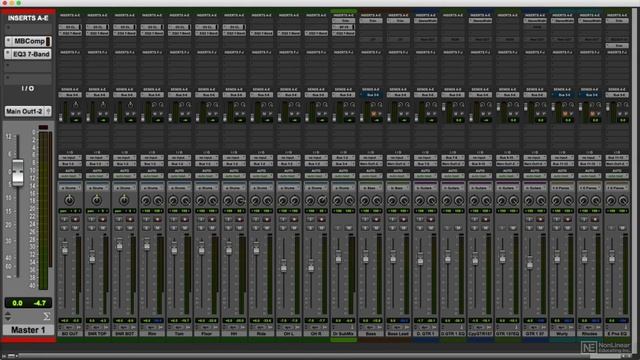
Task: Open the BD OUT group assignment dropdown
Action: 70,188
